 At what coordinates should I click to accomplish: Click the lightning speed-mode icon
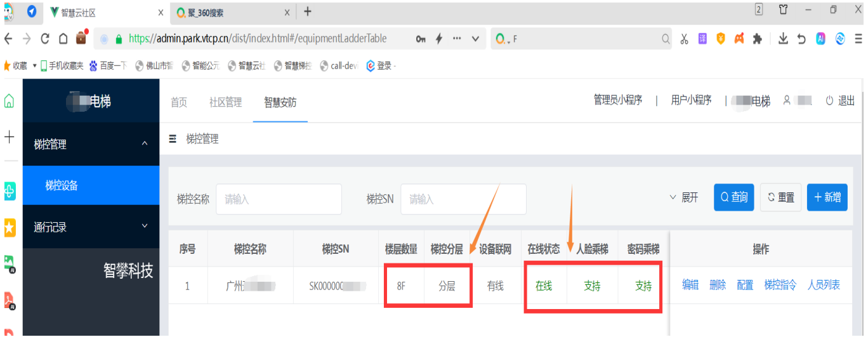pyautogui.click(x=438, y=39)
